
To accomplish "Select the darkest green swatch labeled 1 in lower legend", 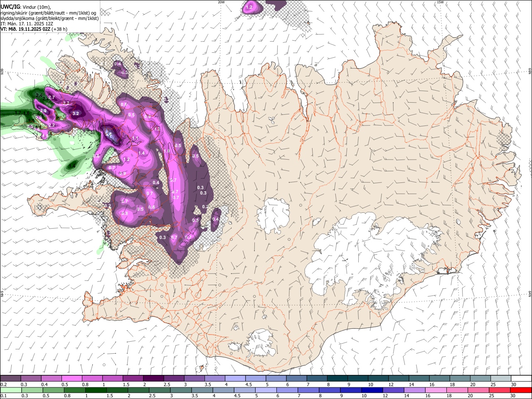I will point(95,390).
